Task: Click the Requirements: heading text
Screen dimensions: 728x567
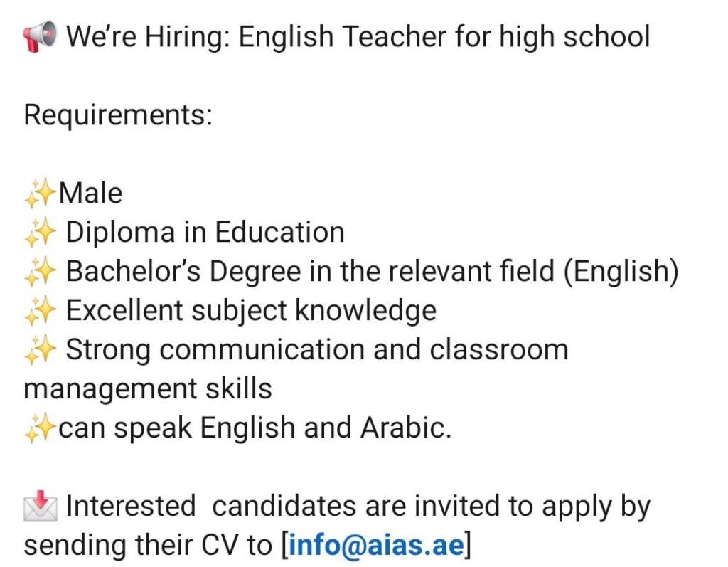Action: (118, 115)
